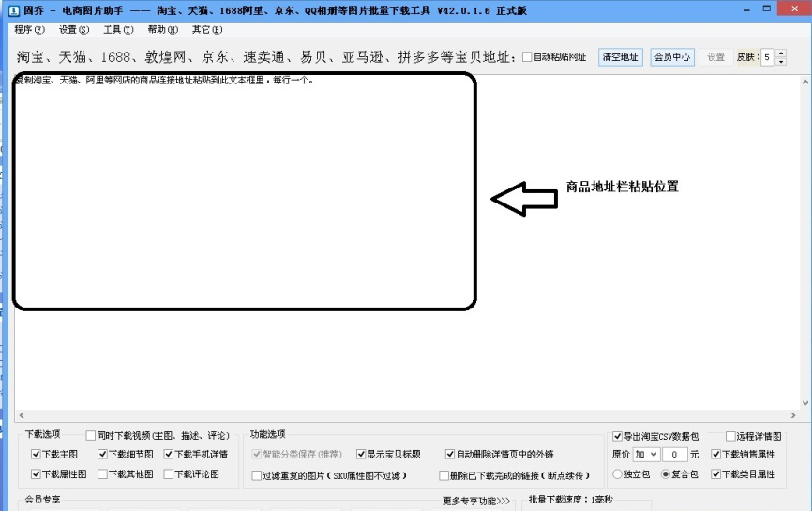Uncheck the 下载手机详情 checkbox
Viewport: 812px width, 511px height.
[168, 454]
